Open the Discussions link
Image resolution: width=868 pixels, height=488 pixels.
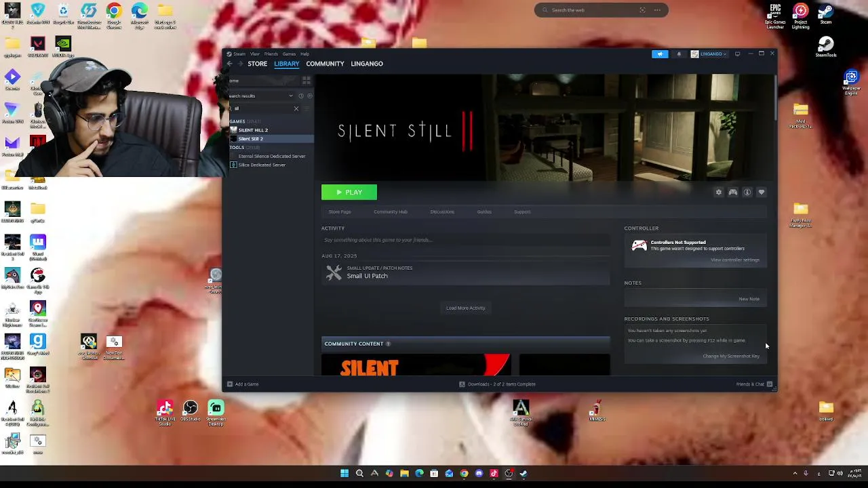click(x=442, y=211)
